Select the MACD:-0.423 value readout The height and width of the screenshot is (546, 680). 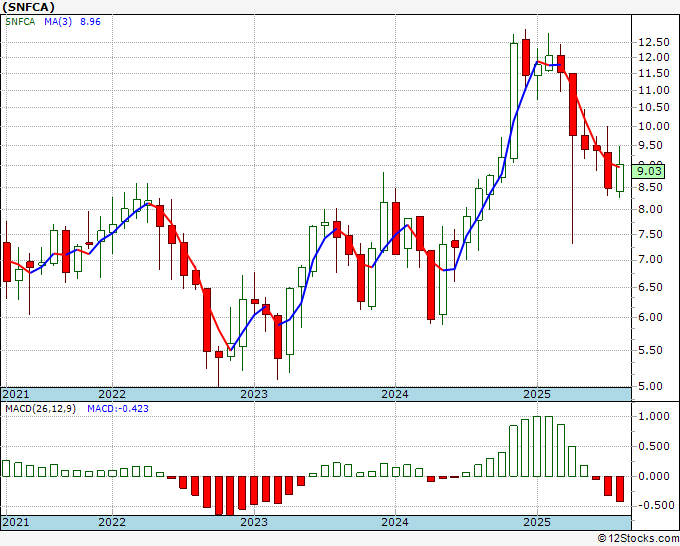118,409
